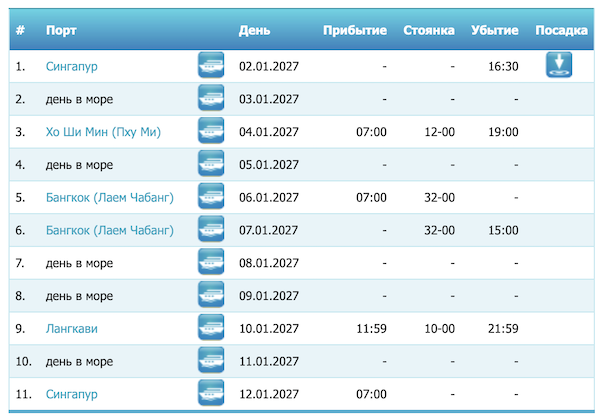Click the ship icon in the Бангкок 07.01.2027 row
This screenshot has width=600, height=416.
pos(210,230)
